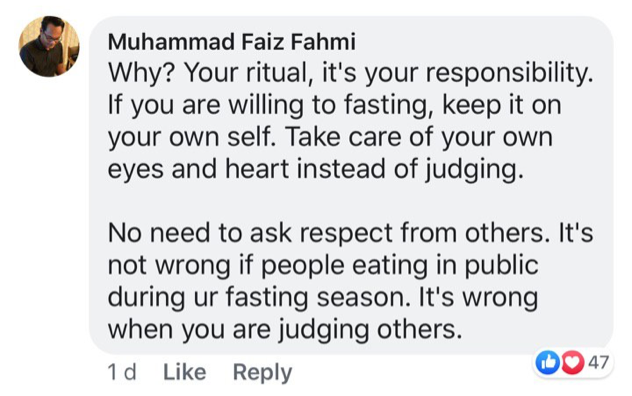Click the line starting "If you are willing"
This screenshot has height=396, width=632.
pyautogui.click(x=334, y=105)
